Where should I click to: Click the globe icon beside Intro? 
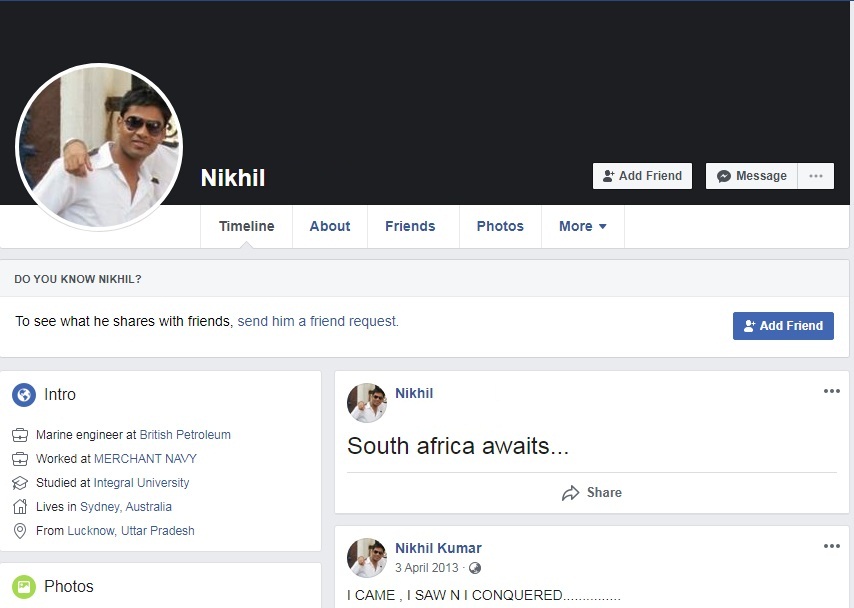pyautogui.click(x=24, y=395)
